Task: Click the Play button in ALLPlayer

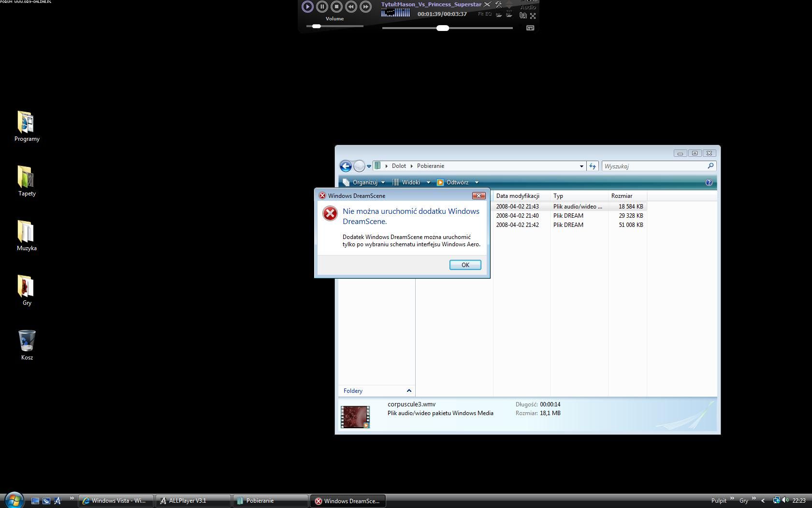Action: [307, 6]
